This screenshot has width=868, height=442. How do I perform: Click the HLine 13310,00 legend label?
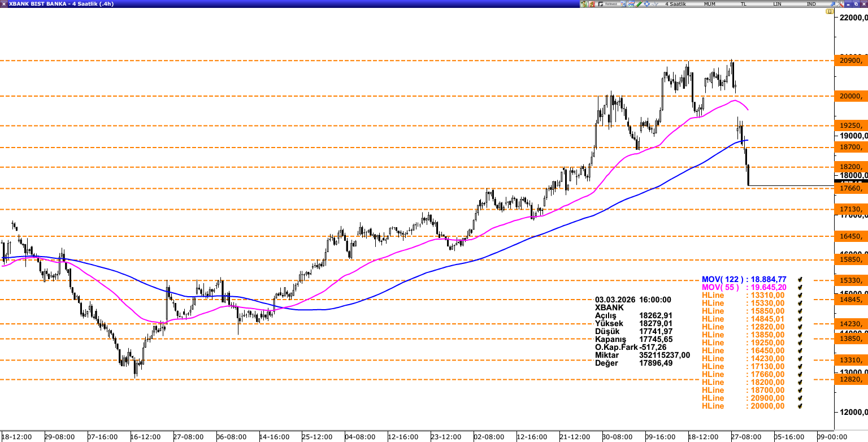pyautogui.click(x=743, y=295)
